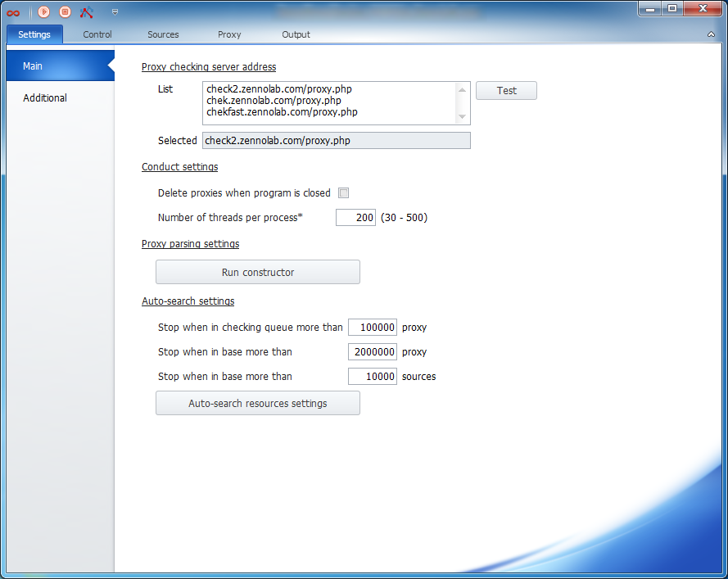
Task: Open the Control tab
Action: pyautogui.click(x=97, y=34)
